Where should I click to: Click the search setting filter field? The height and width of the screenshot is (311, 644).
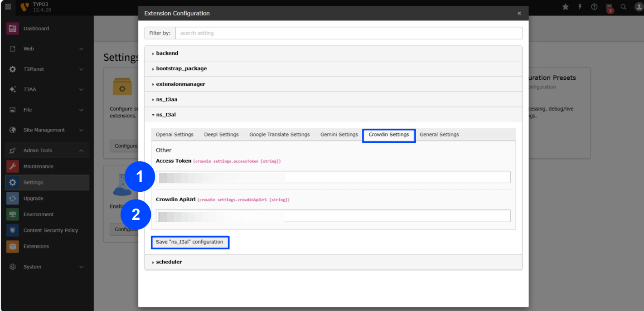point(348,33)
